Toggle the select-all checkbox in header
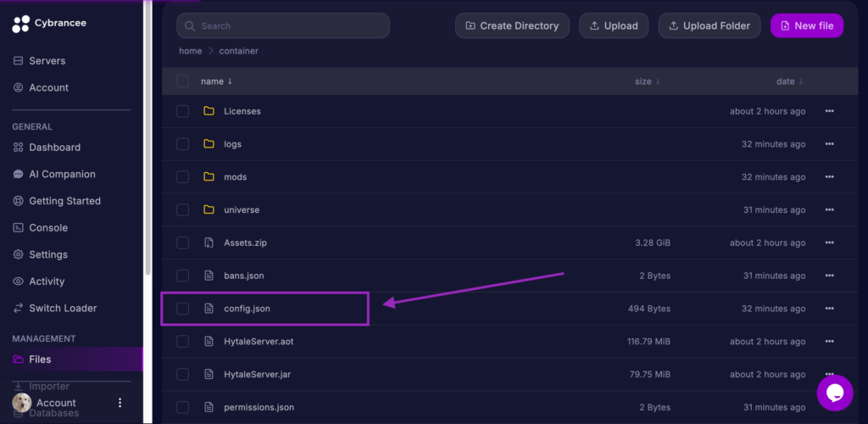868x424 pixels. point(183,81)
